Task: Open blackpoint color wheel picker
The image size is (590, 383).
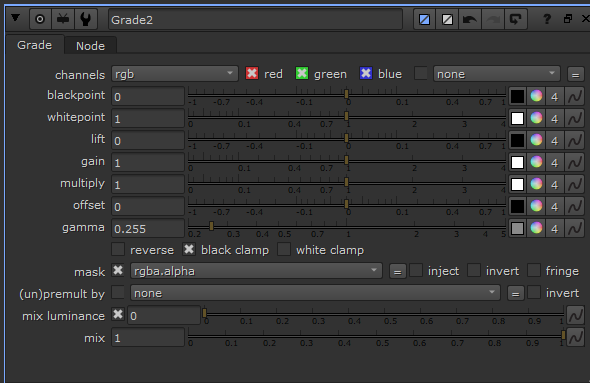Action: click(x=536, y=96)
